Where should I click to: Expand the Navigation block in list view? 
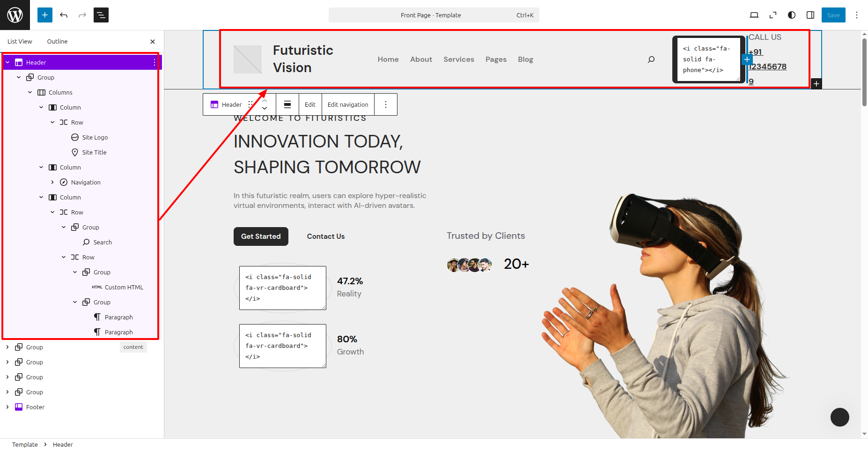(52, 182)
